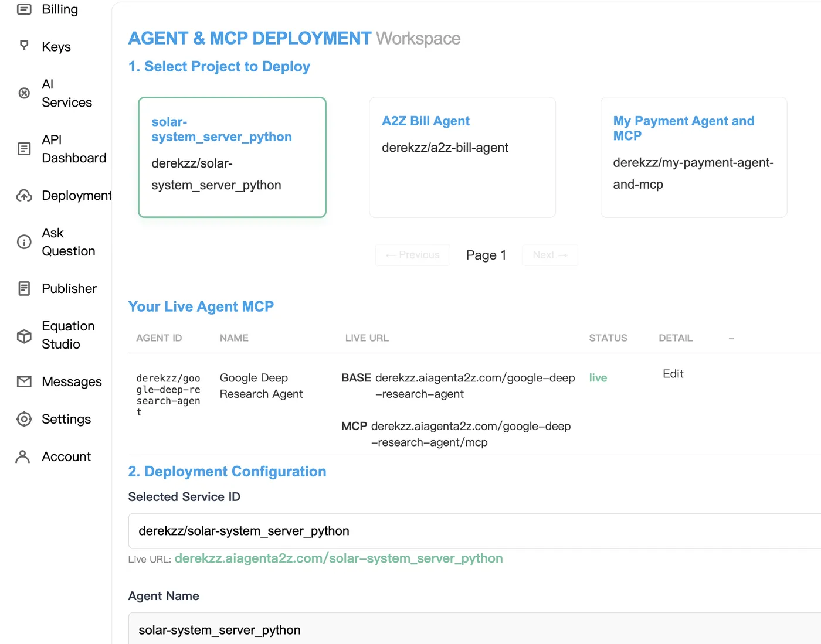The width and height of the screenshot is (821, 644).
Task: Select the Keys sidebar icon
Action: (56, 46)
